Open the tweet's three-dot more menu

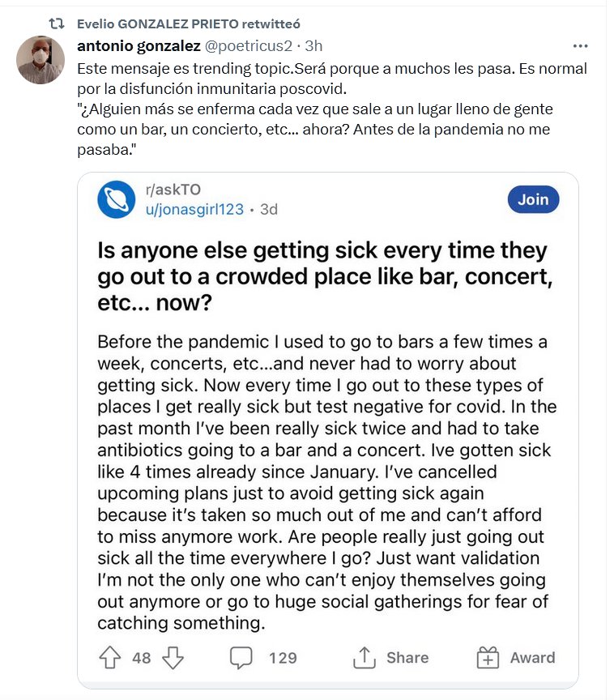click(580, 46)
